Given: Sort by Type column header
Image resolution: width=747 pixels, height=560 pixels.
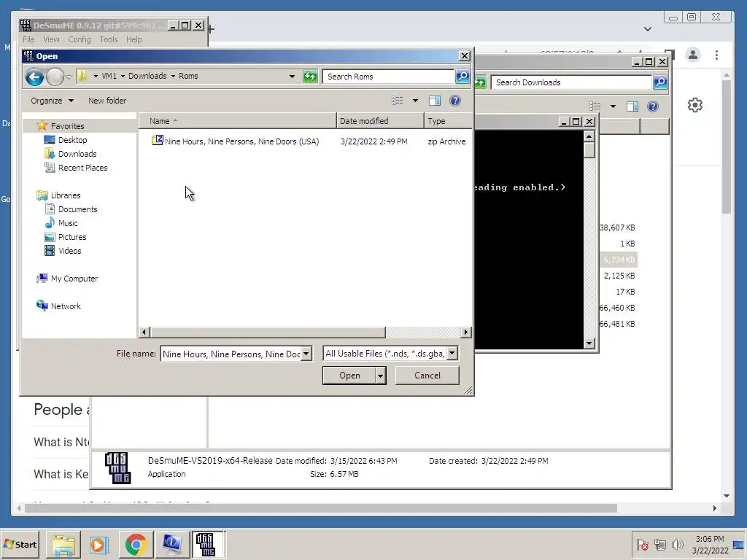Looking at the screenshot, I should coord(449,121).
